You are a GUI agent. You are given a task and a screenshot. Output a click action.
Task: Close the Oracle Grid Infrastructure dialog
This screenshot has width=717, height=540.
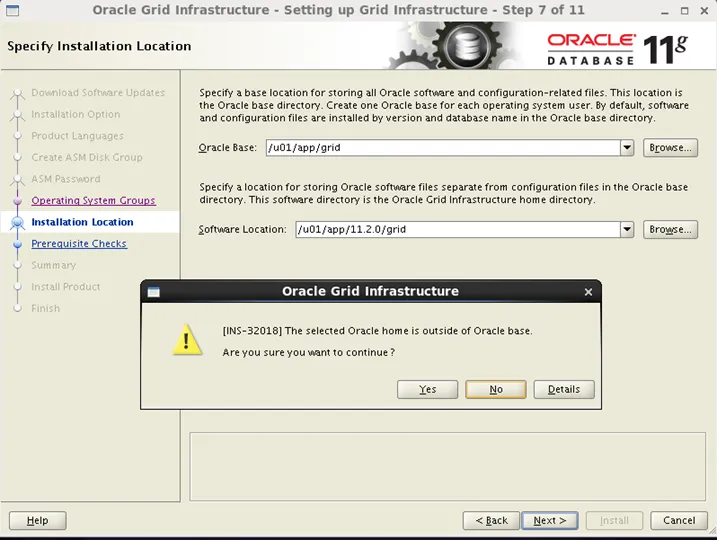tap(588, 292)
